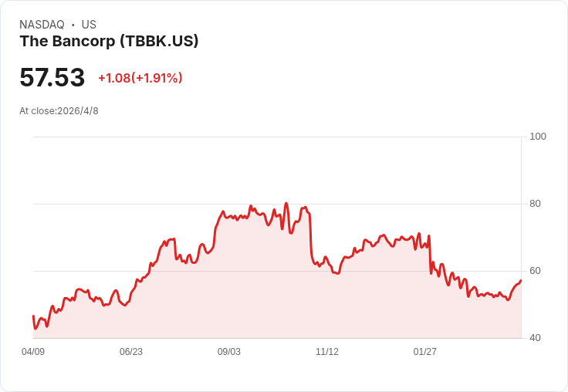Click the latest endpoint of the price line
The width and height of the screenshot is (568, 392).
[x=521, y=280]
